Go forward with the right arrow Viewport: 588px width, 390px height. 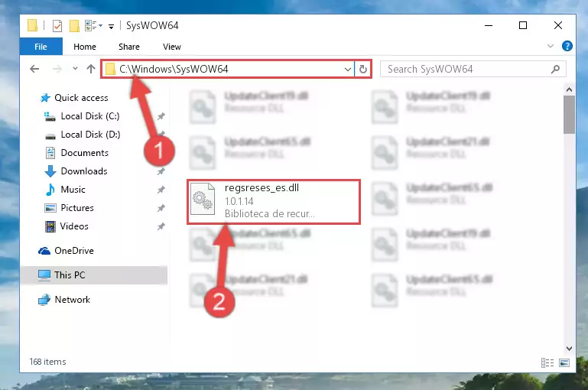coord(57,69)
